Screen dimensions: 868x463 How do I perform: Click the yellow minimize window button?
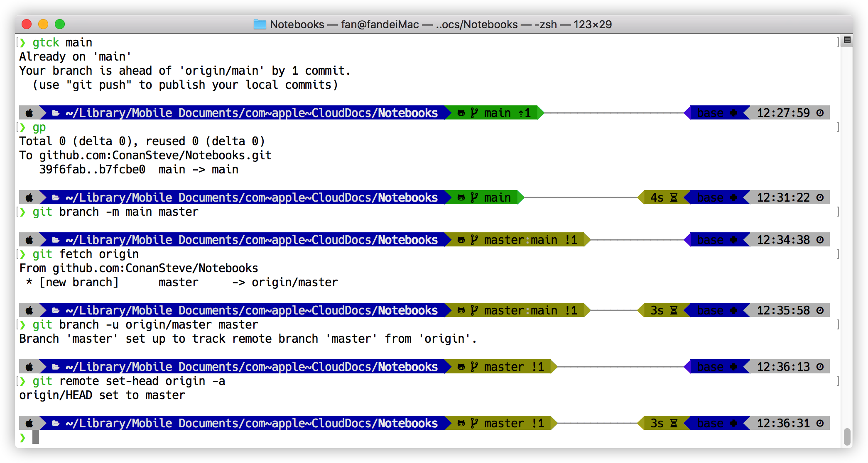(x=43, y=24)
